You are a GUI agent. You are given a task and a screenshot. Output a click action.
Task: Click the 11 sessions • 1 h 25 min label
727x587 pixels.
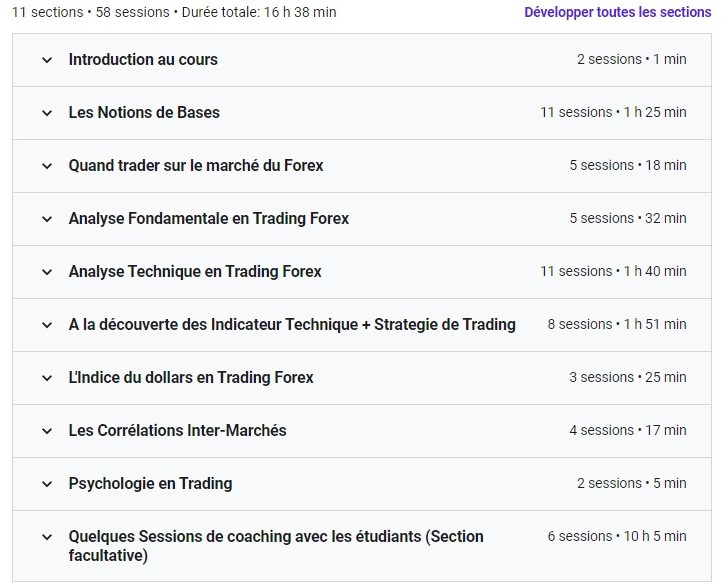[x=613, y=113]
